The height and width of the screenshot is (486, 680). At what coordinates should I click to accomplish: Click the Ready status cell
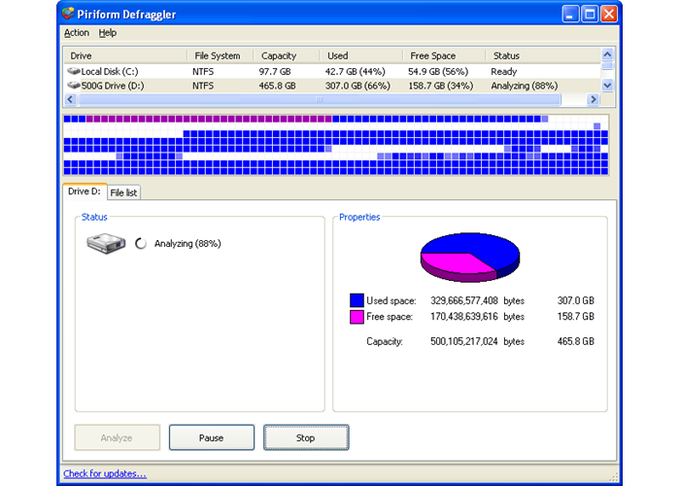point(503,71)
